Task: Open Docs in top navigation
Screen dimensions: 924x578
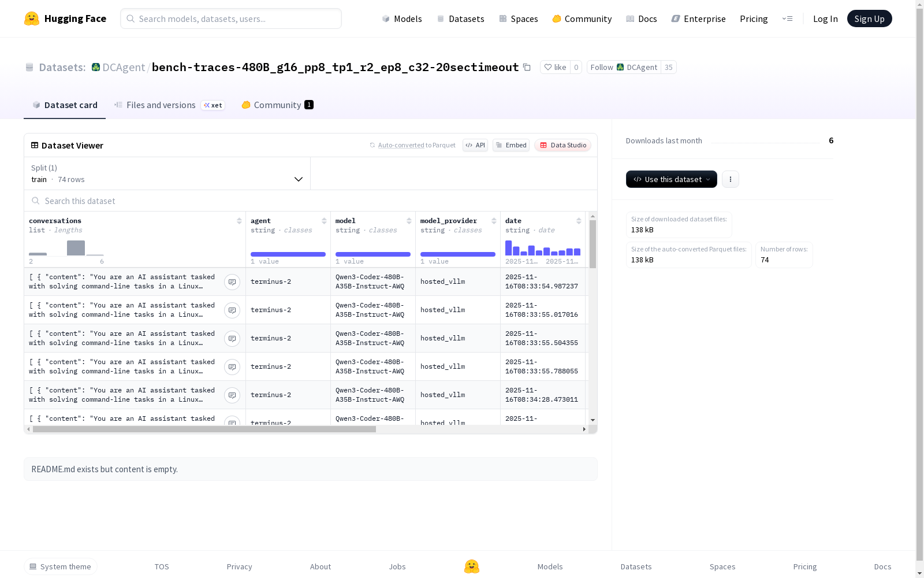Action: click(642, 18)
